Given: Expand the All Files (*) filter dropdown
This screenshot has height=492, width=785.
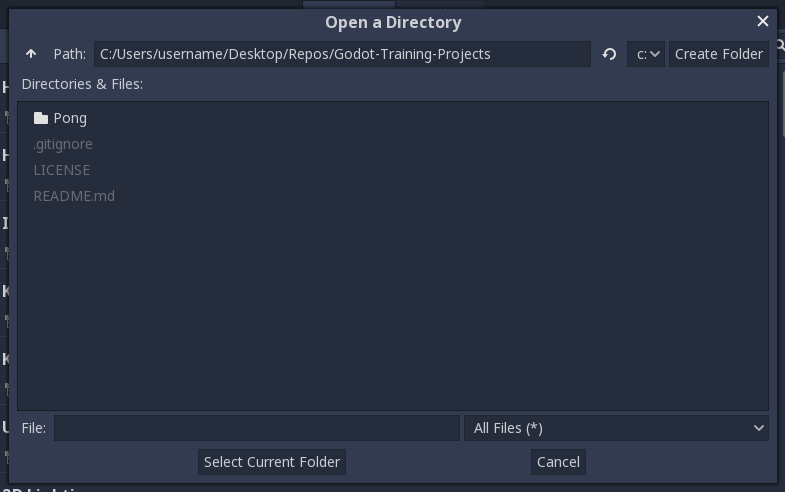Looking at the screenshot, I should [616, 428].
